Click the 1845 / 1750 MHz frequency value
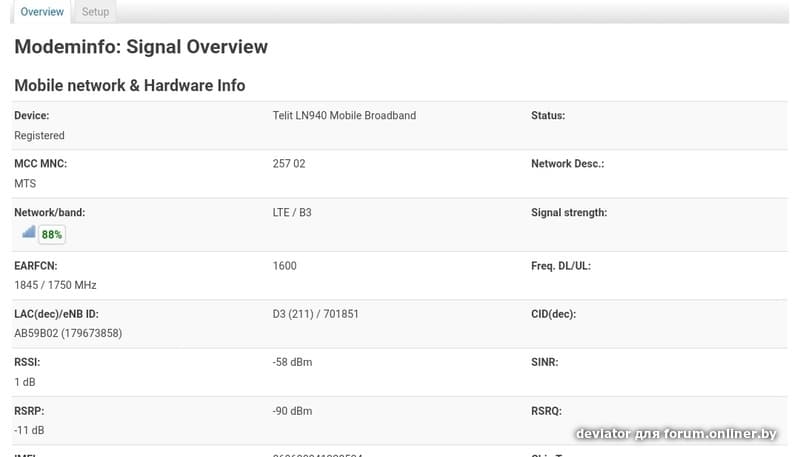 click(x=55, y=286)
